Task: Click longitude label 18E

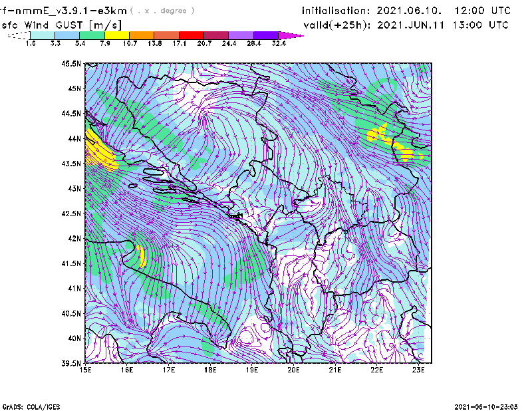Action: coord(210,370)
